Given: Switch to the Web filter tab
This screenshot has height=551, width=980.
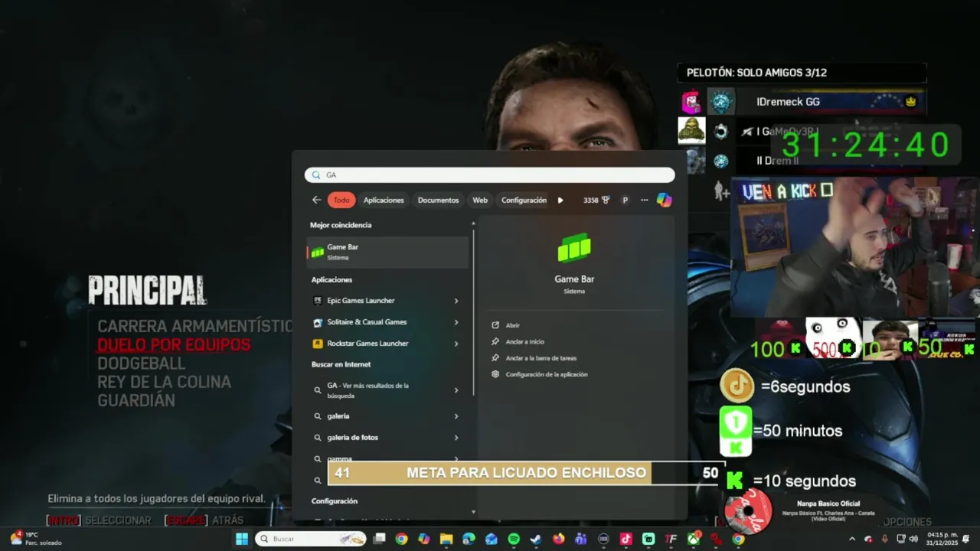Looking at the screenshot, I should (480, 200).
